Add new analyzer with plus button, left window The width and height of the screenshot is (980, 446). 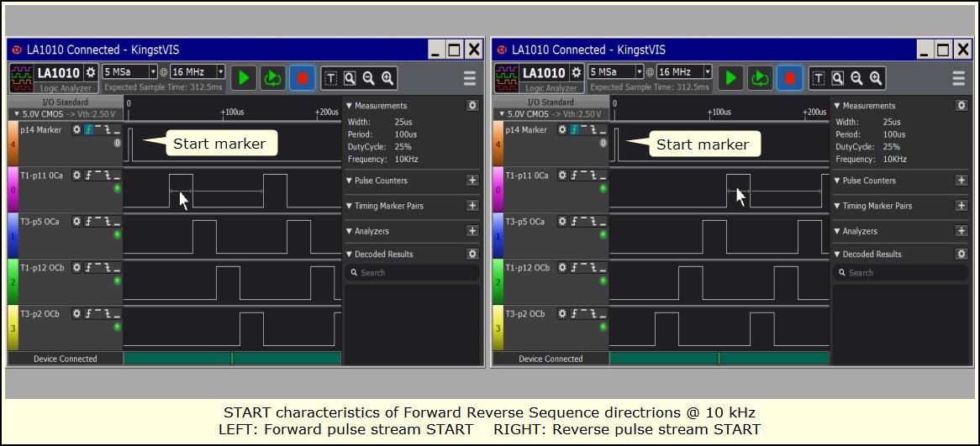472,231
